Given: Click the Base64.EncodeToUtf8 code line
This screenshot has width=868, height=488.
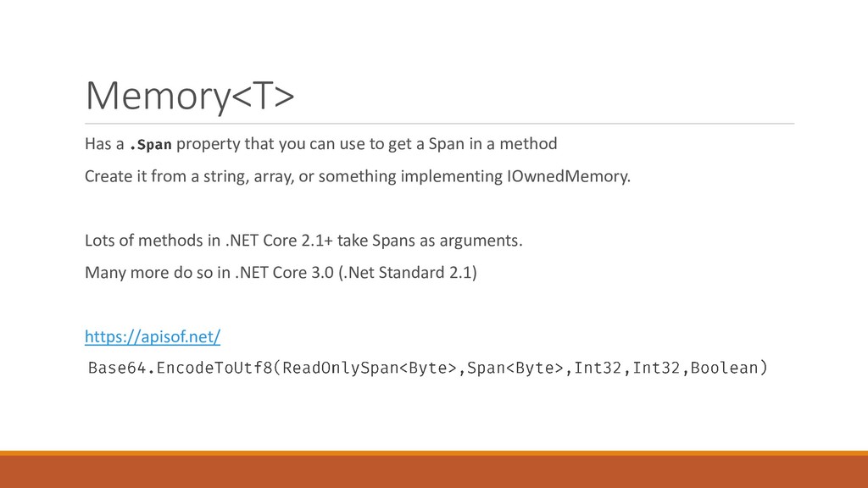Looking at the screenshot, I should [x=428, y=368].
